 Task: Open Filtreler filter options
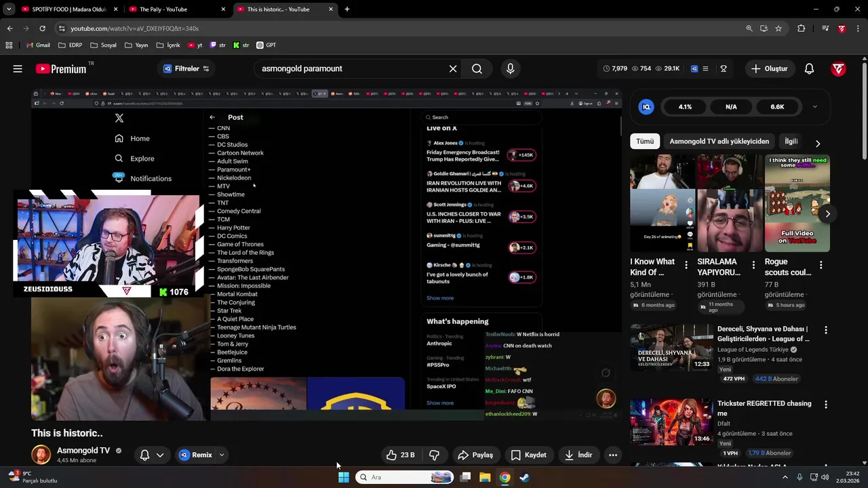click(x=186, y=68)
